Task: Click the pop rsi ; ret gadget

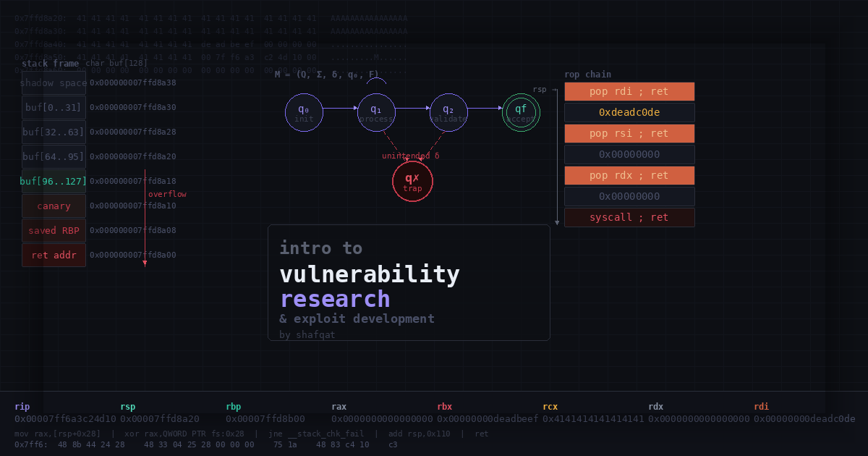Action: [x=629, y=133]
